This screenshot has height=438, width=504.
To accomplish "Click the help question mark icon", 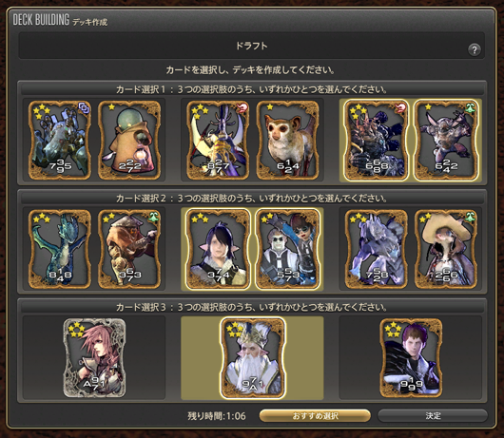I will (x=475, y=49).
